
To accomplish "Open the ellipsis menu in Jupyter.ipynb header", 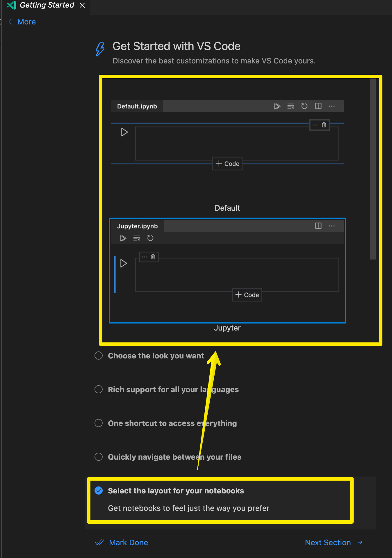I will tap(332, 226).
